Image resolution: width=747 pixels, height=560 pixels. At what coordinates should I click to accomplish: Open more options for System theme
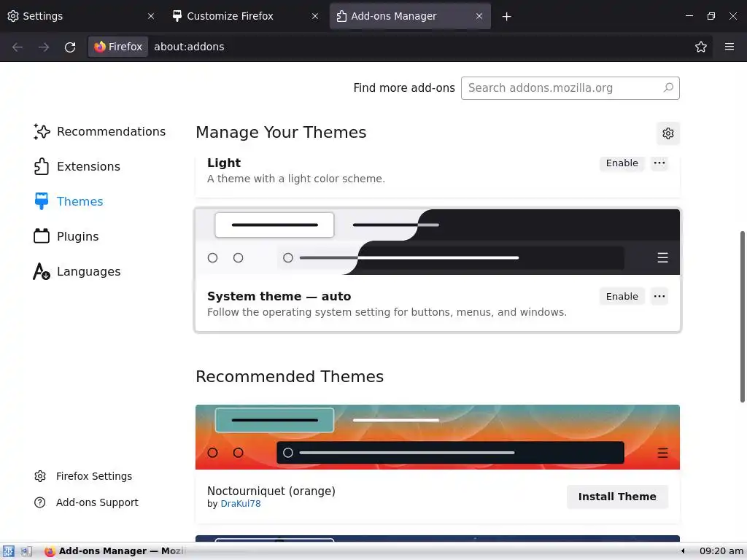pos(659,296)
